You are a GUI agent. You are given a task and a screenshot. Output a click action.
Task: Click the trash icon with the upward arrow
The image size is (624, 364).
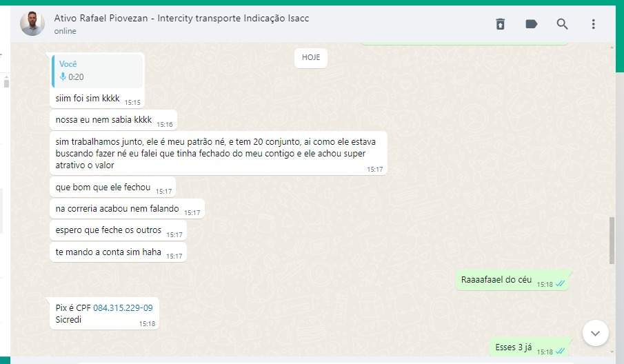tap(501, 24)
